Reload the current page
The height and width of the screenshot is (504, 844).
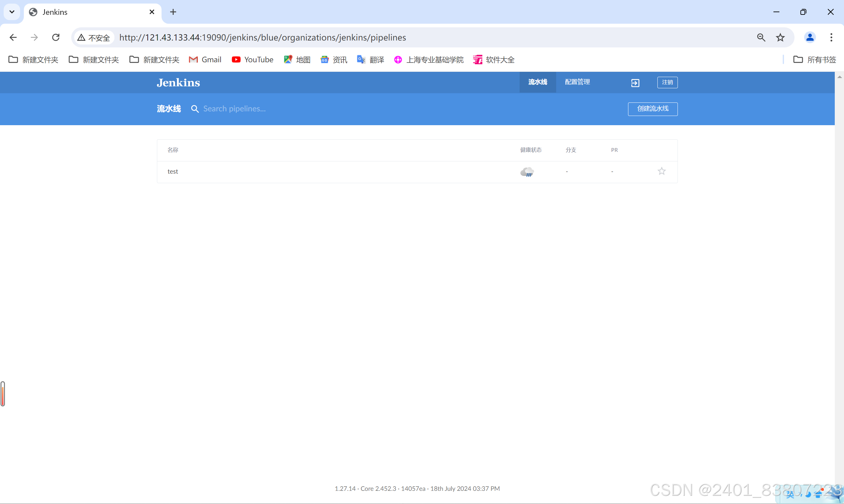pos(55,37)
